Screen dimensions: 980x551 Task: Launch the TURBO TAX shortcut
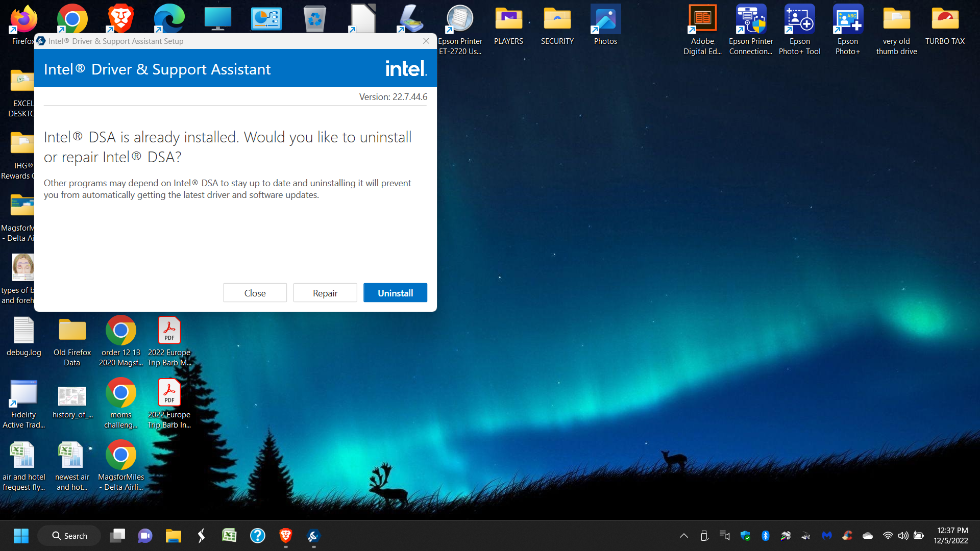point(945,18)
